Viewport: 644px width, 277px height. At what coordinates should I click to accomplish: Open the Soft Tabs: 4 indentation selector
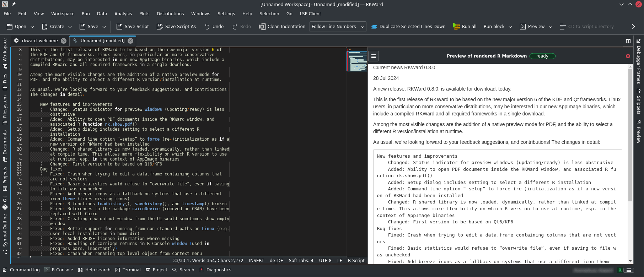301,261
